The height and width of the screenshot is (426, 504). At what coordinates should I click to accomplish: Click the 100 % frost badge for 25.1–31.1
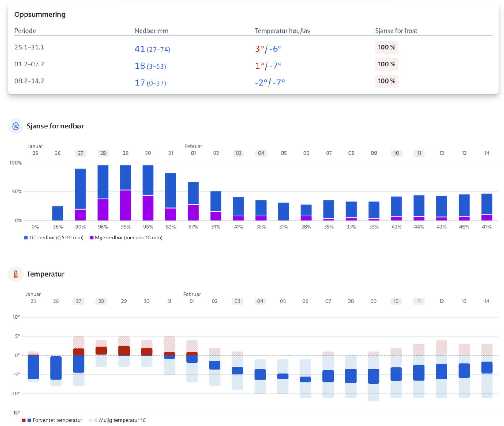click(x=387, y=47)
